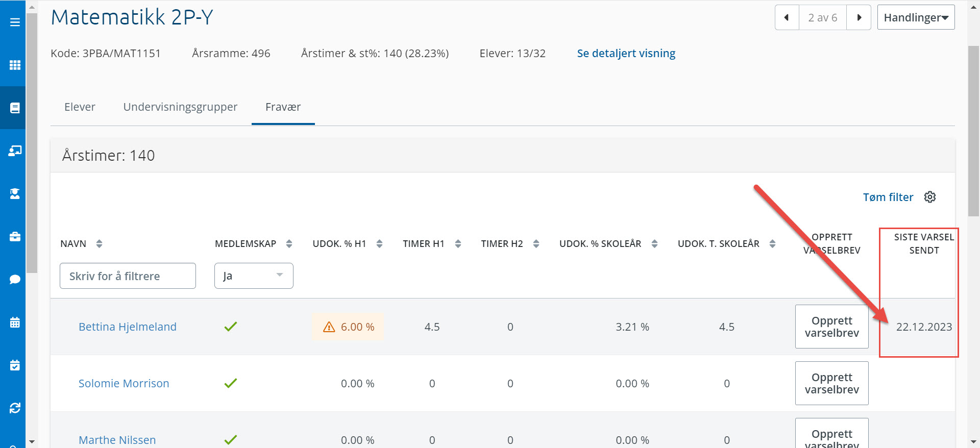
Task: Open the graduate student icon in sidebar
Action: coord(15,193)
